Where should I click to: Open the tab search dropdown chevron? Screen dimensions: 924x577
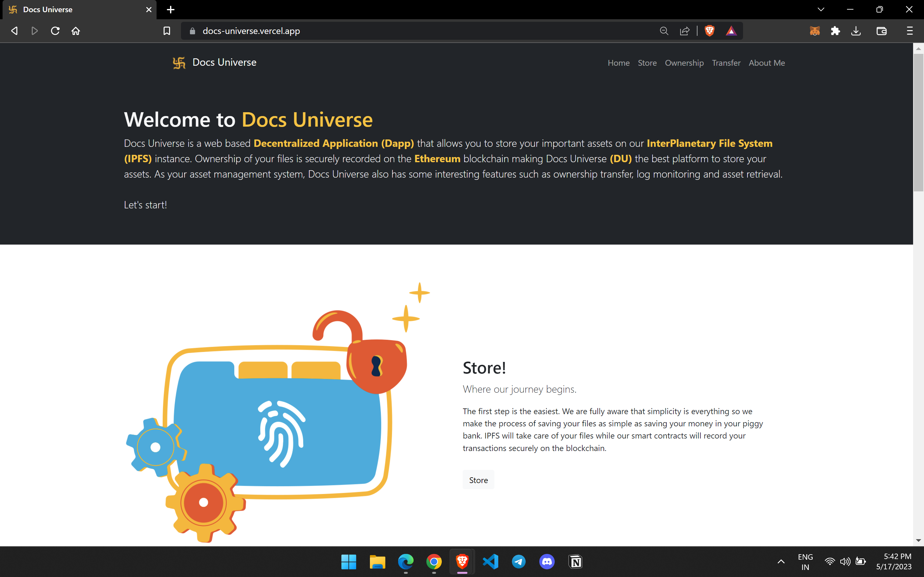pyautogui.click(x=821, y=10)
